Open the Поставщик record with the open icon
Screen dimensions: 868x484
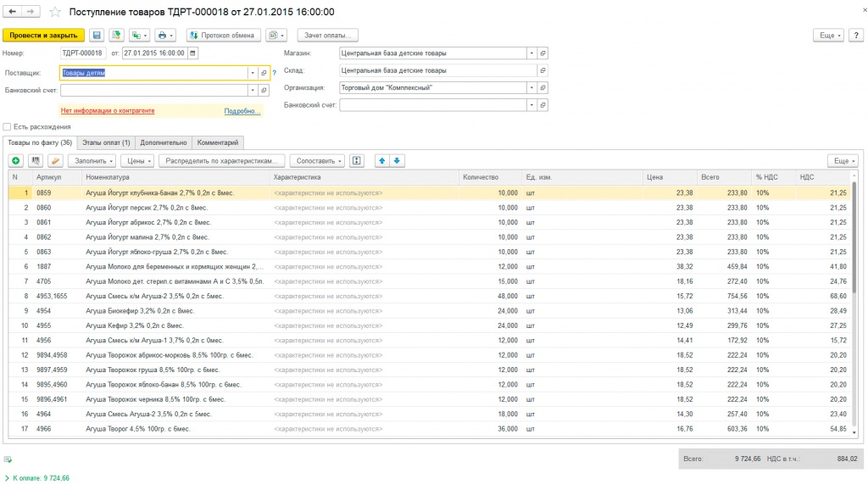[x=264, y=73]
